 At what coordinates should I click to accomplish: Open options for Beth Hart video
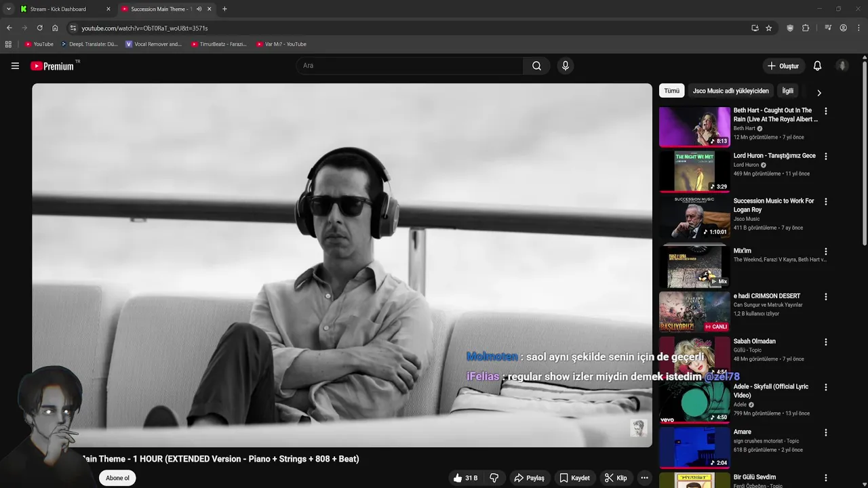click(825, 110)
